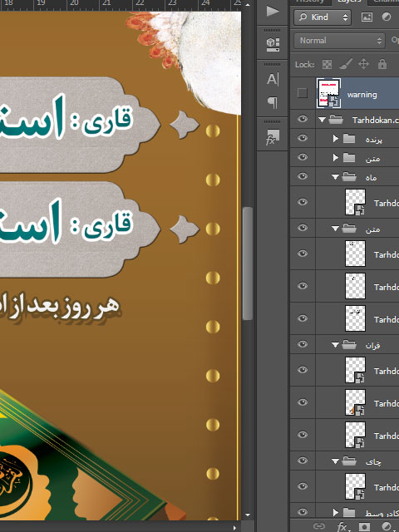This screenshot has height=532, width=399.
Task: Click the 'هر روز بعد از' text on canvas
Action: coord(60,306)
